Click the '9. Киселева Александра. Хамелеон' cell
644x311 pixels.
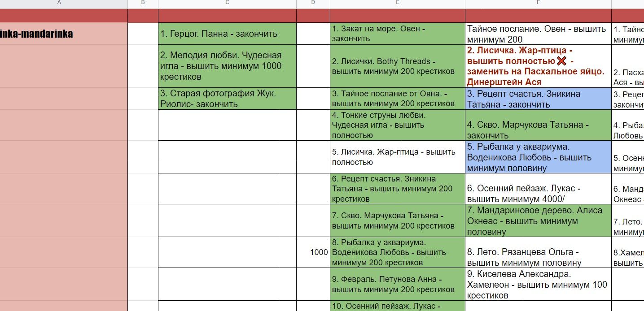pos(538,284)
